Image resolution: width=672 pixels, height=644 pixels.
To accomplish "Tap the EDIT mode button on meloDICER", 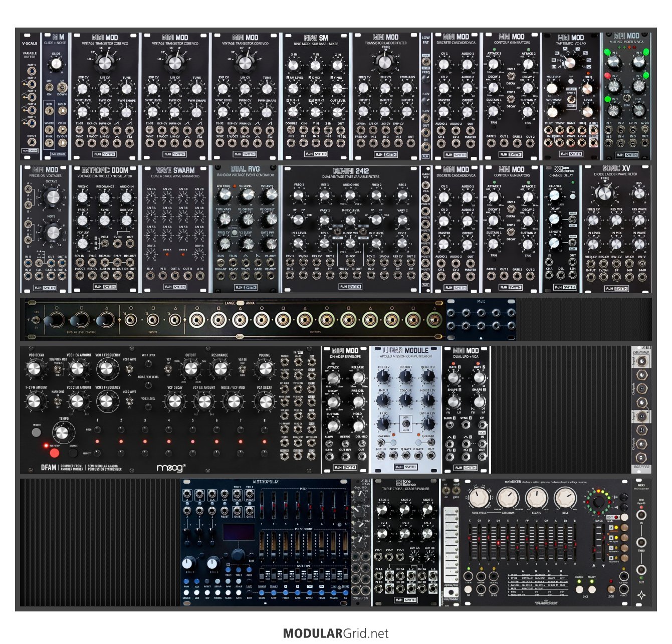I will click(x=624, y=517).
